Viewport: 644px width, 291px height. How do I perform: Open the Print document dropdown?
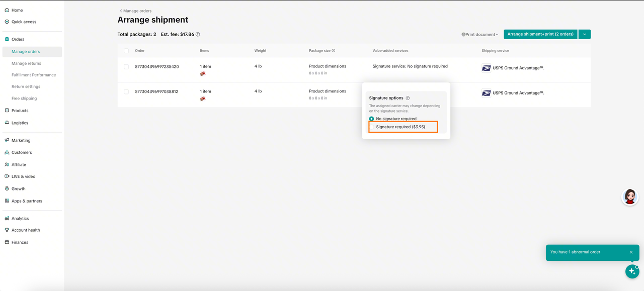point(480,35)
